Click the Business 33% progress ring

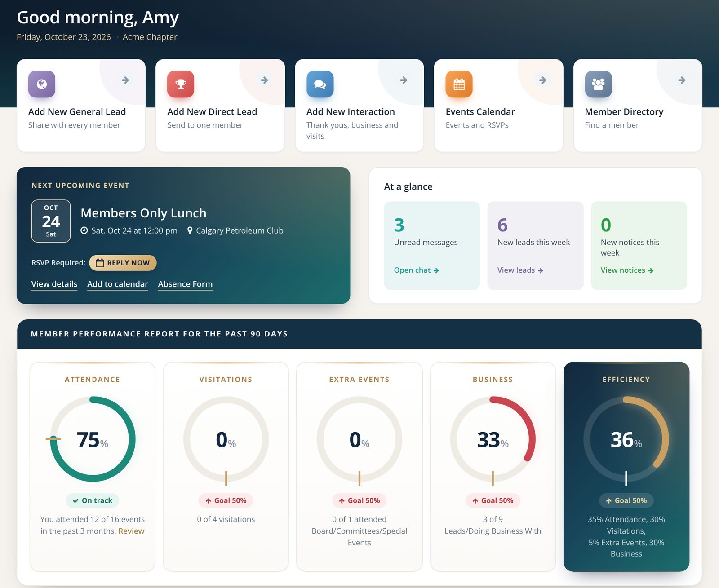(493, 439)
